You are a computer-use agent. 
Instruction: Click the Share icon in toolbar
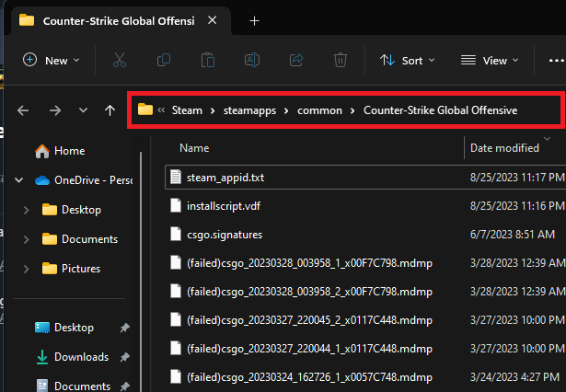pyautogui.click(x=296, y=60)
